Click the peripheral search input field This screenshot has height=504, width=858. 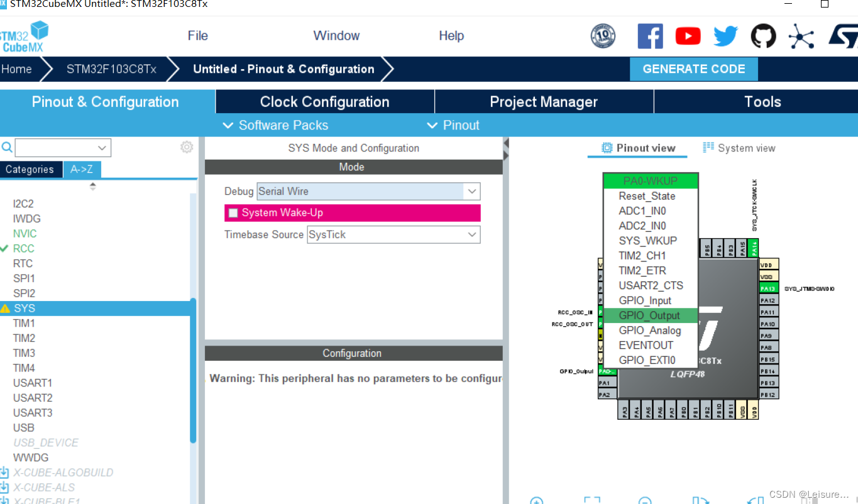[x=56, y=148]
